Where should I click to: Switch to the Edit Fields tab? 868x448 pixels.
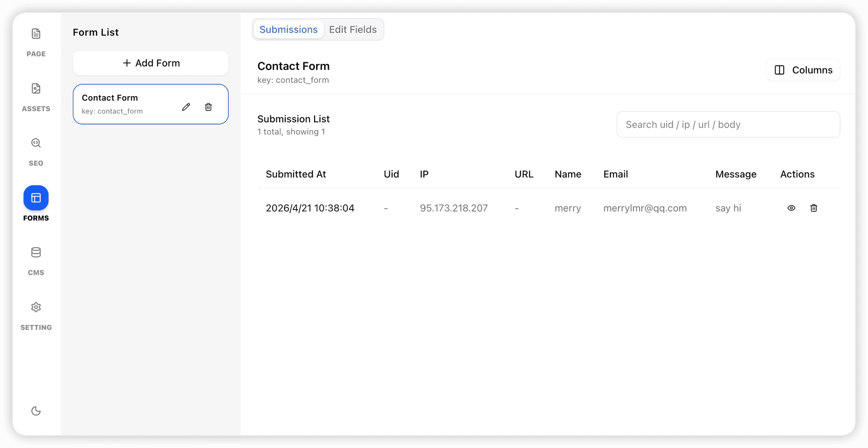pyautogui.click(x=353, y=30)
